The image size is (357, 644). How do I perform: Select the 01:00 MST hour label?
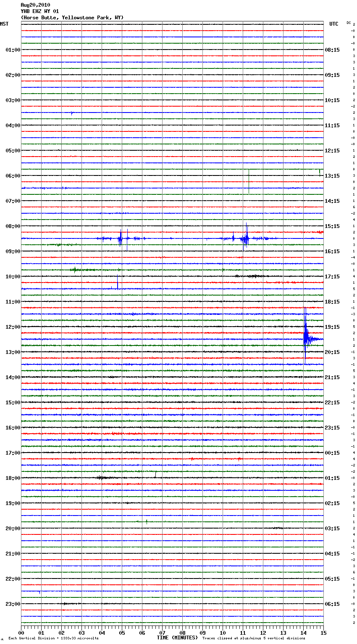click(x=13, y=50)
